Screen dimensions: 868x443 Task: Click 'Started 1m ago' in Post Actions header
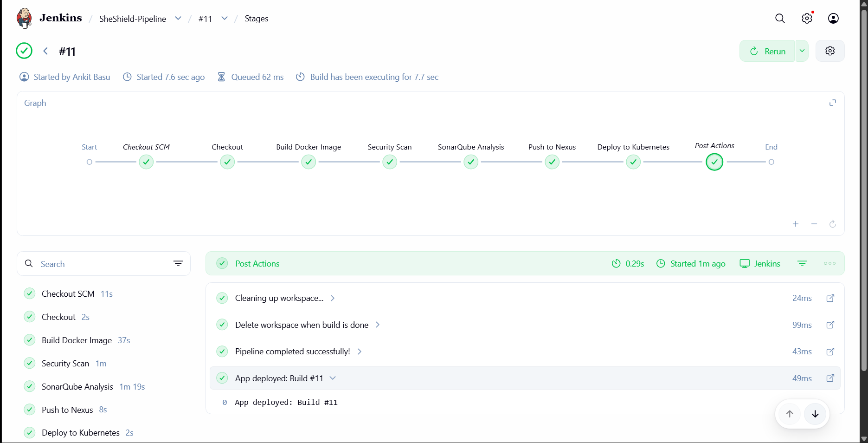698,263
